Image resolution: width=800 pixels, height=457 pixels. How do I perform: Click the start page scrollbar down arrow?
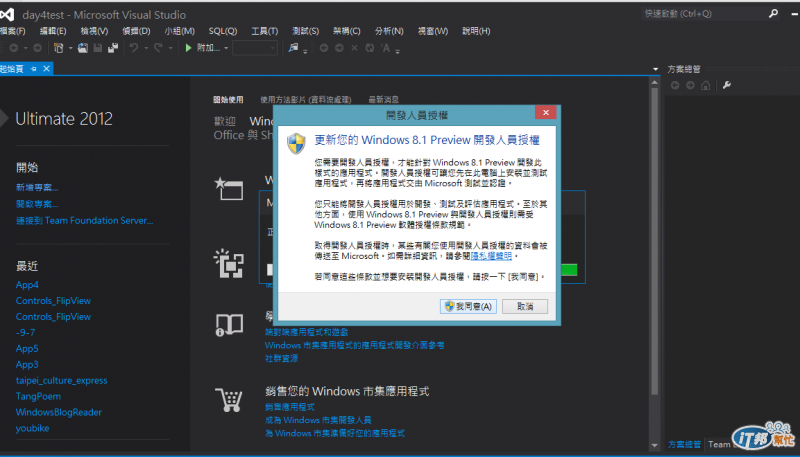click(x=655, y=445)
